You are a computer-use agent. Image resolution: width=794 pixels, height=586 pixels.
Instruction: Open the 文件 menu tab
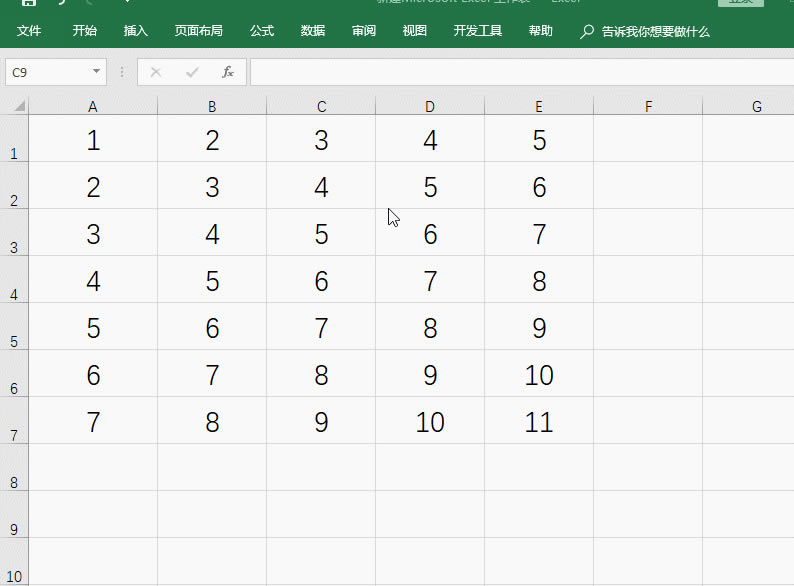click(x=29, y=31)
